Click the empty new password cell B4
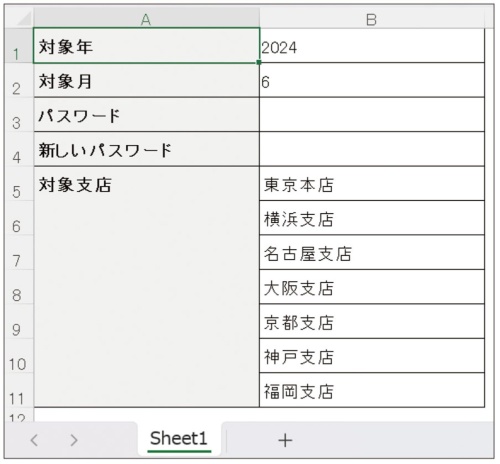 pos(372,149)
